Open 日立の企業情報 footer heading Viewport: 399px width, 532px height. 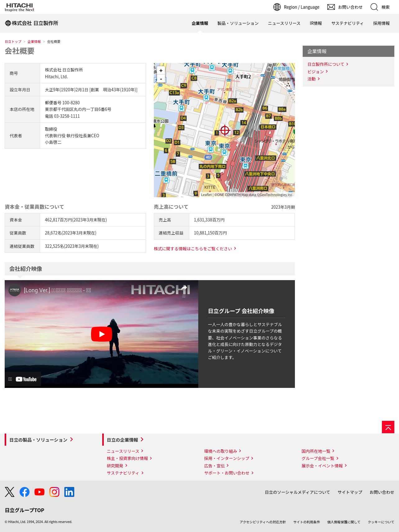pyautogui.click(x=125, y=440)
